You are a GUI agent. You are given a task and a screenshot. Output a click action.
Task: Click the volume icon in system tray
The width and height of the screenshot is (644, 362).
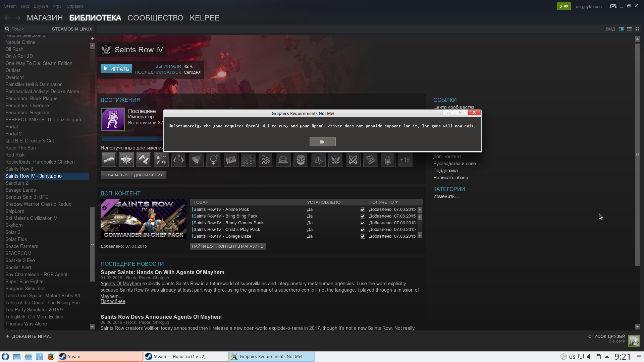pos(589,357)
